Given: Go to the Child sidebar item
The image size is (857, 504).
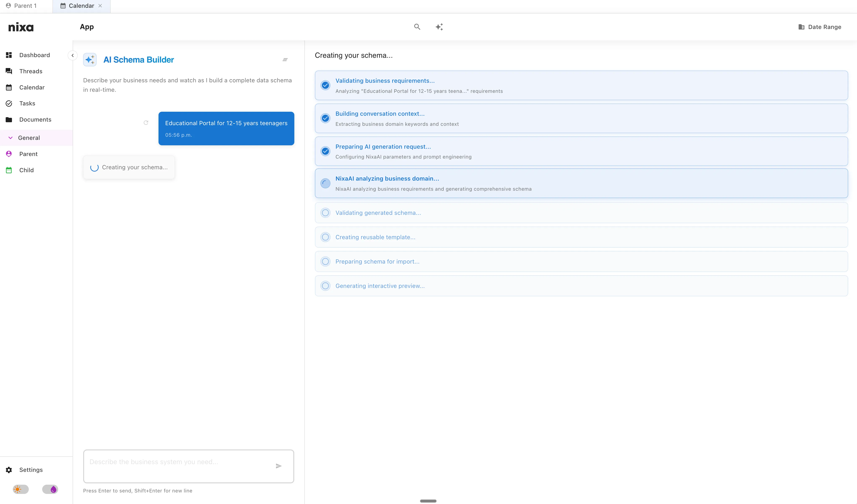Looking at the screenshot, I should (x=26, y=170).
